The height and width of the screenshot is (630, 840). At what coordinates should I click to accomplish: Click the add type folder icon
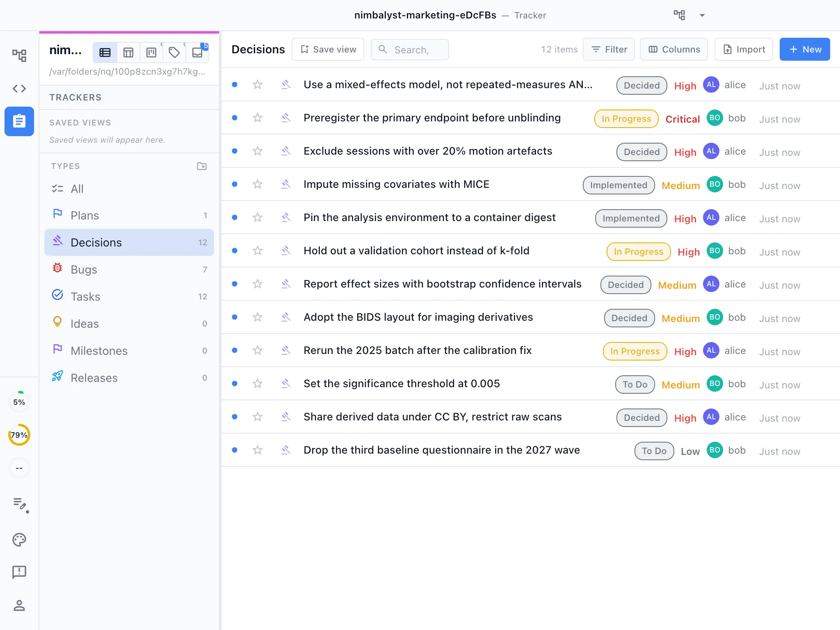[x=202, y=166]
